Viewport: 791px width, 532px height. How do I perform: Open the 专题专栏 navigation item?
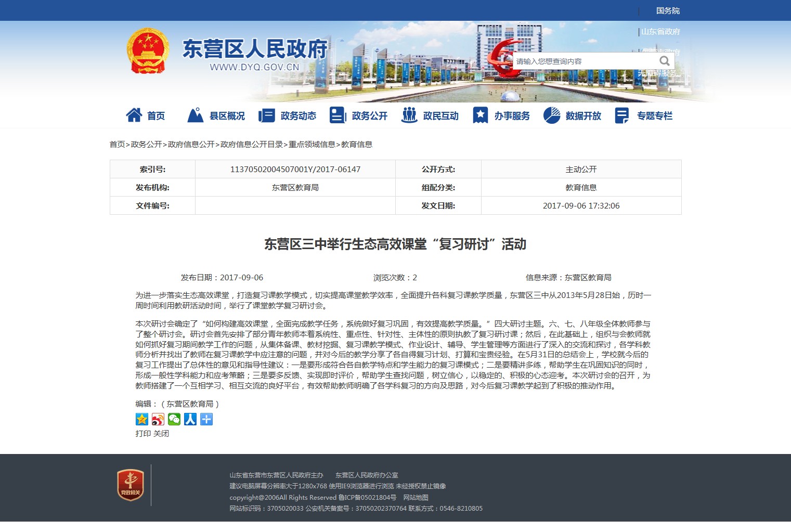(x=644, y=115)
